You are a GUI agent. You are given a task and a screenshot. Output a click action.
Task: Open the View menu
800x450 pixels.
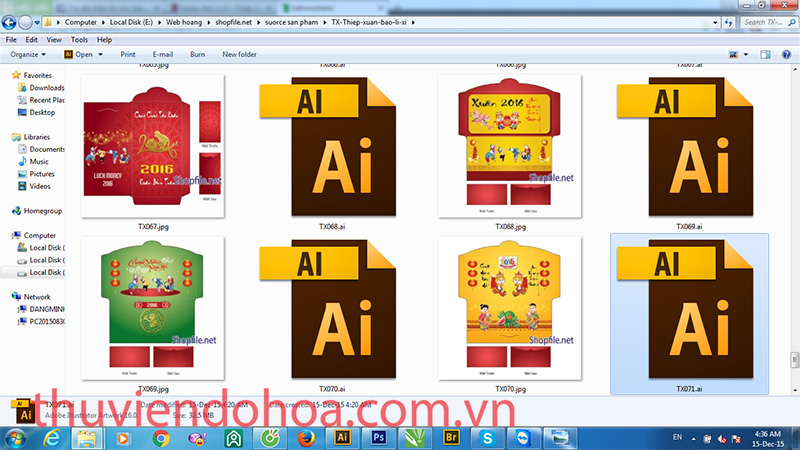(54, 40)
